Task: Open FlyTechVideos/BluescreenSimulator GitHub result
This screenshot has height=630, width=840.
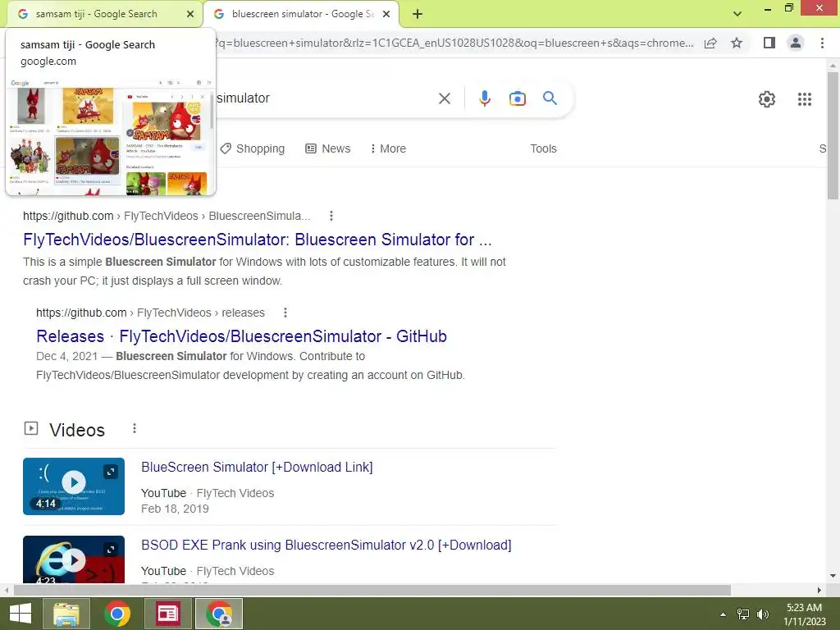Action: pyautogui.click(x=257, y=240)
